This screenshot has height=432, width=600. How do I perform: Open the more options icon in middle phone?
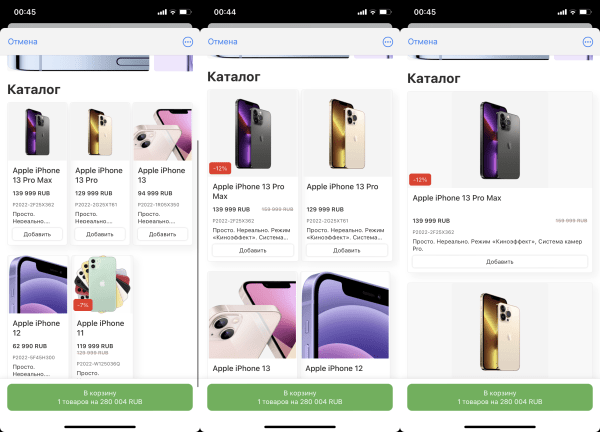[388, 42]
